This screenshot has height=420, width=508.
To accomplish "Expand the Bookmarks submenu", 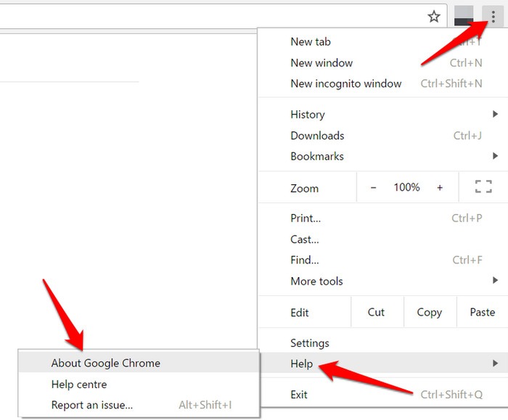I will pyautogui.click(x=383, y=157).
